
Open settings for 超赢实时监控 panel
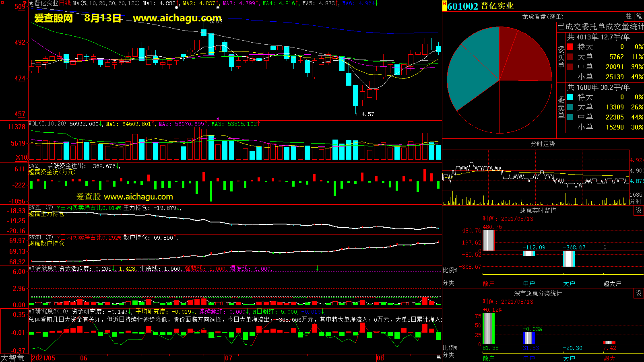pos(639,210)
